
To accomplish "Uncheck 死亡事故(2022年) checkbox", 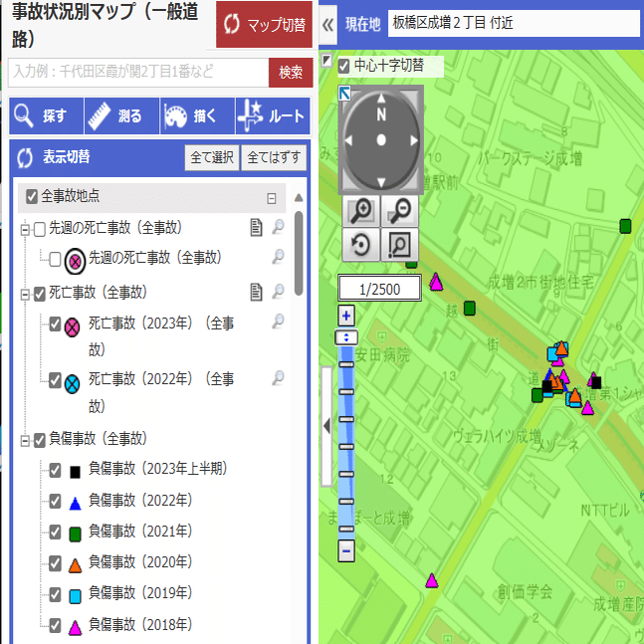I will pos(55,380).
